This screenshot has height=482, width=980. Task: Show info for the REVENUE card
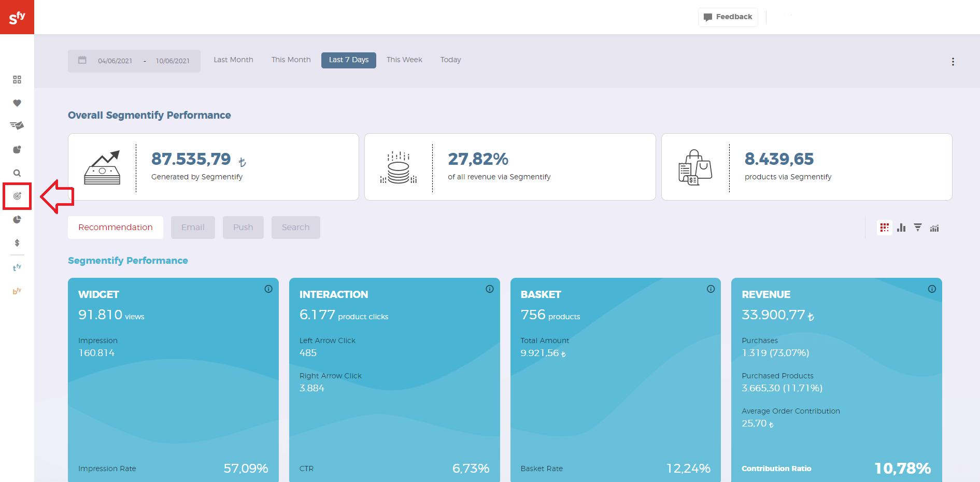(x=932, y=289)
